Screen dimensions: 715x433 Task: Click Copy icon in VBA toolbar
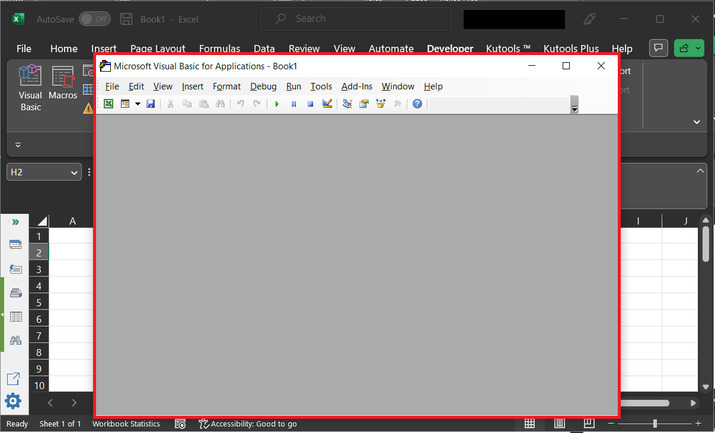pyautogui.click(x=187, y=104)
